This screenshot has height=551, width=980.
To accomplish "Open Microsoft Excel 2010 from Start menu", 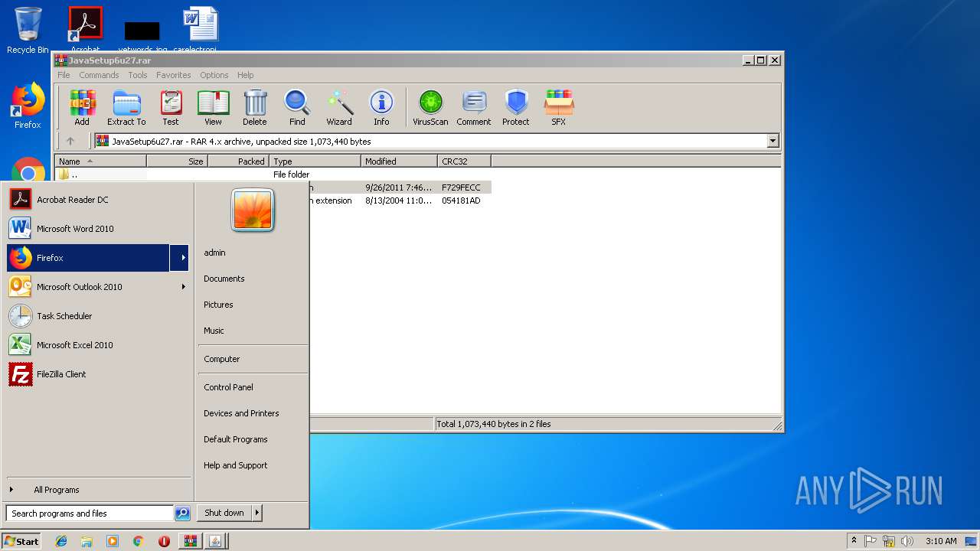I will coord(98,345).
